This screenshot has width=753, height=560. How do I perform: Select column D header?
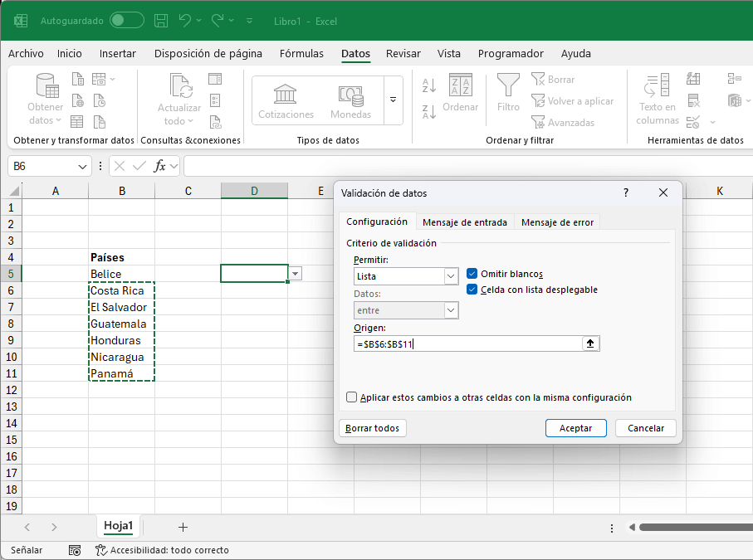coord(254,191)
